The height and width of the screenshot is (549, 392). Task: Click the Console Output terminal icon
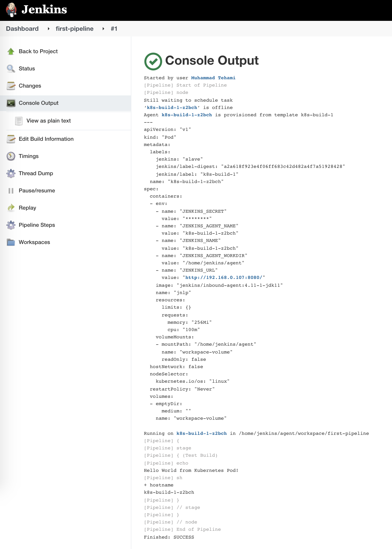point(11,103)
